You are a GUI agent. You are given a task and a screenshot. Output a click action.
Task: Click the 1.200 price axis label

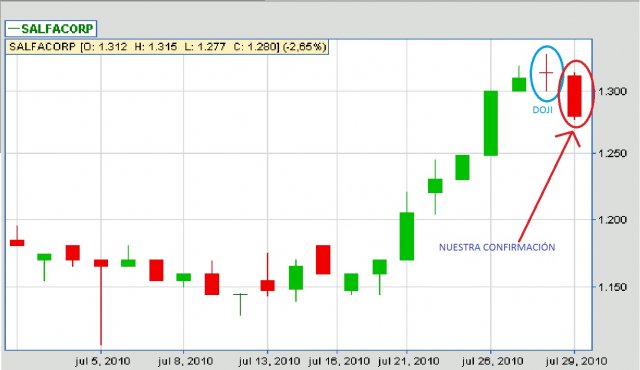[612, 219]
